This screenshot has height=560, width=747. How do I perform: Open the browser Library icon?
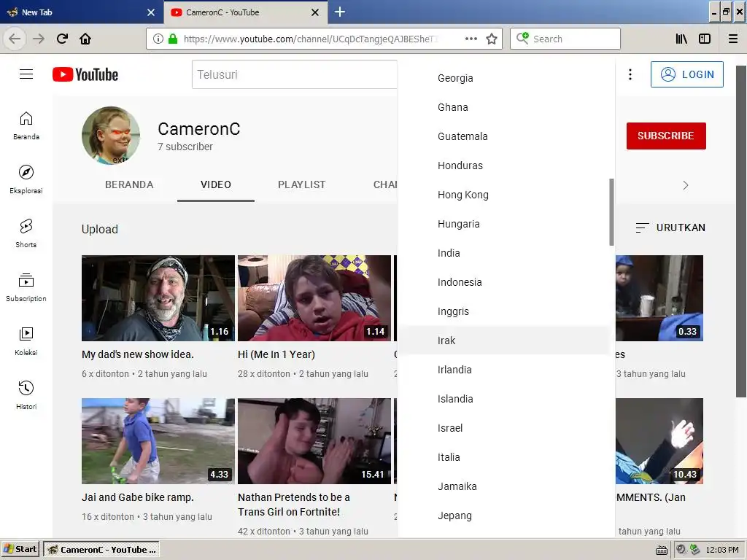tap(681, 39)
